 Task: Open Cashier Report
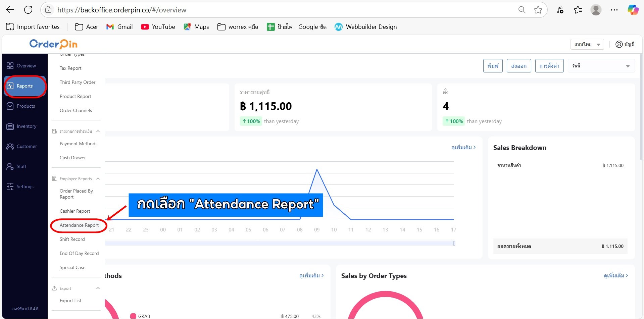click(75, 211)
